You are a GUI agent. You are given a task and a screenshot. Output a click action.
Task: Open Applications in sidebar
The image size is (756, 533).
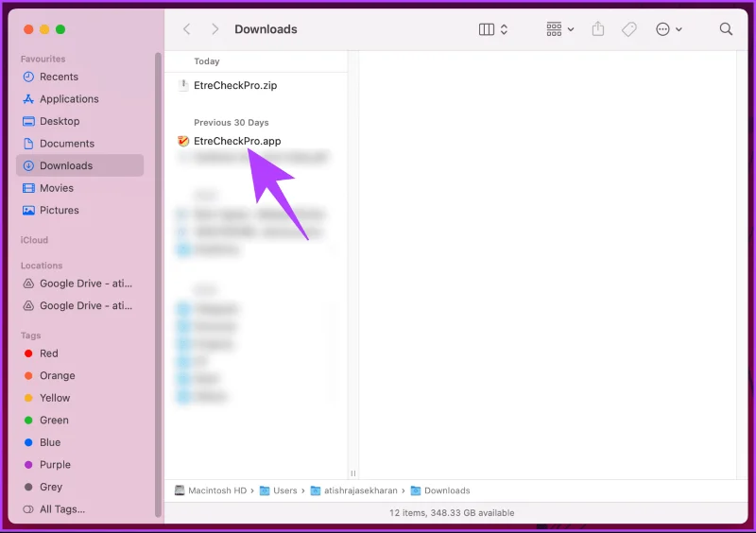click(x=80, y=99)
